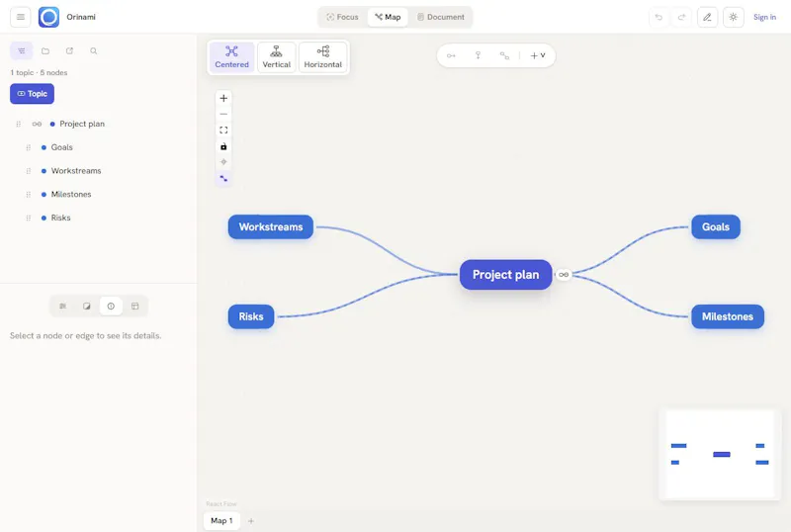791x532 pixels.
Task: Click the link icon beside Project plan outline row
Action: (x=37, y=124)
